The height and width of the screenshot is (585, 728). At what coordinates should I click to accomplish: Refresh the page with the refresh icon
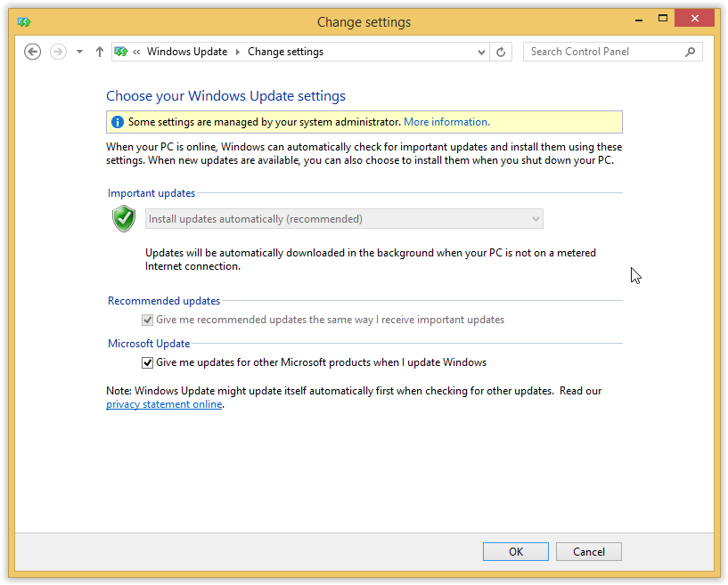(501, 52)
